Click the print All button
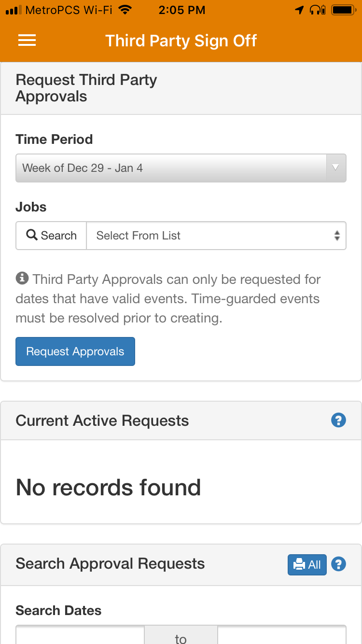 point(307,564)
